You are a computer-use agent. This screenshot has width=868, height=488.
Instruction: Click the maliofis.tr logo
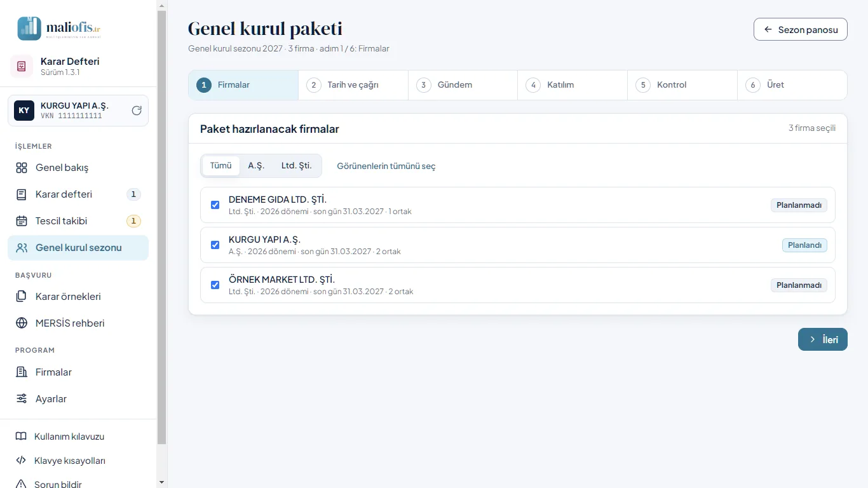coord(59,28)
